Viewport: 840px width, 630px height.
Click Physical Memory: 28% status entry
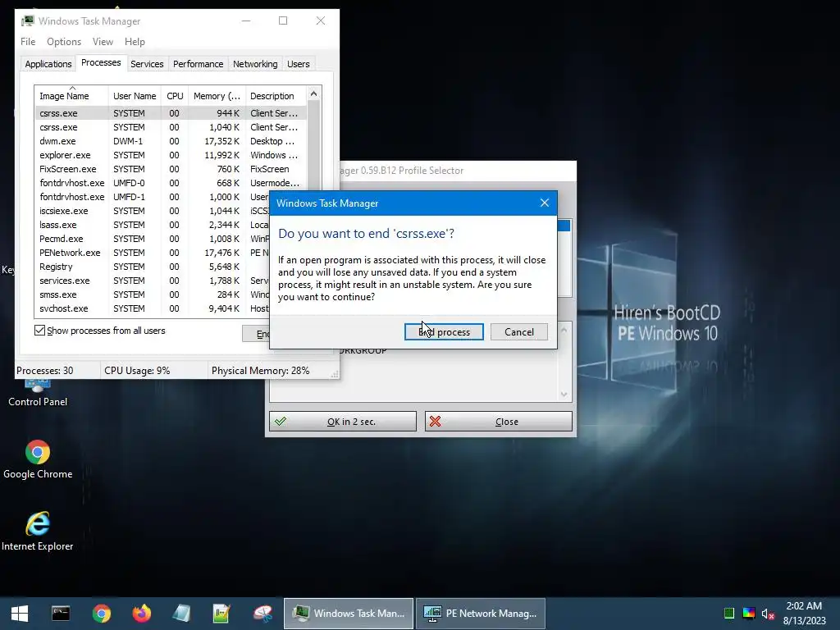pyautogui.click(x=260, y=371)
